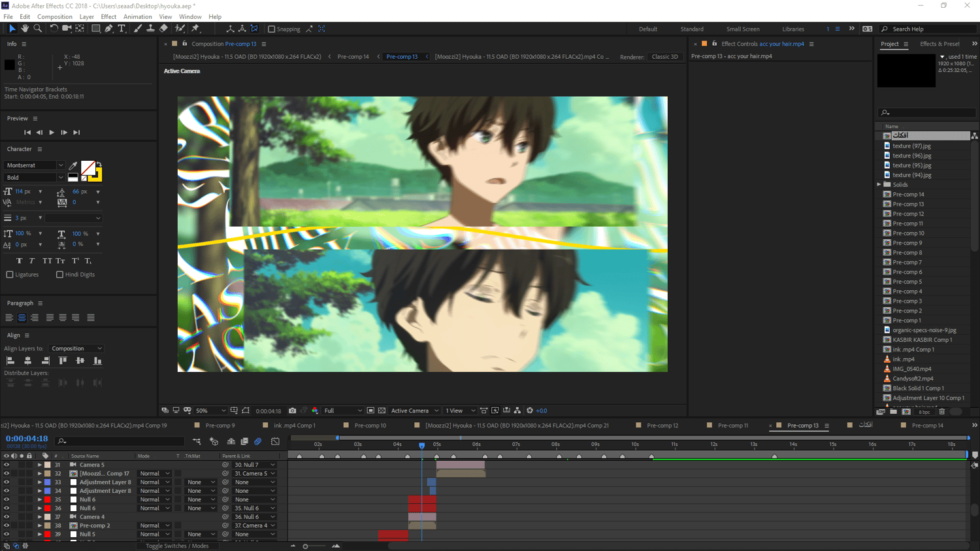This screenshot has width=980, height=551.
Task: Open the 1 View layout dropdown
Action: (x=460, y=410)
